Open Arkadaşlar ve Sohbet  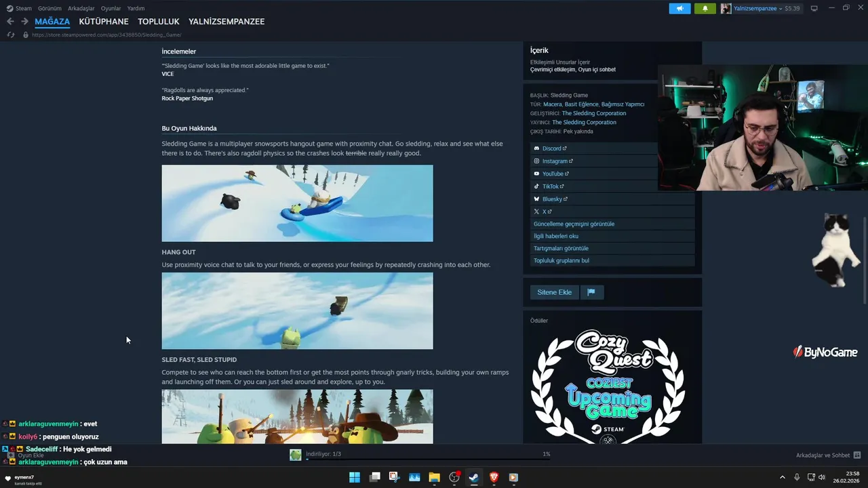(828, 455)
